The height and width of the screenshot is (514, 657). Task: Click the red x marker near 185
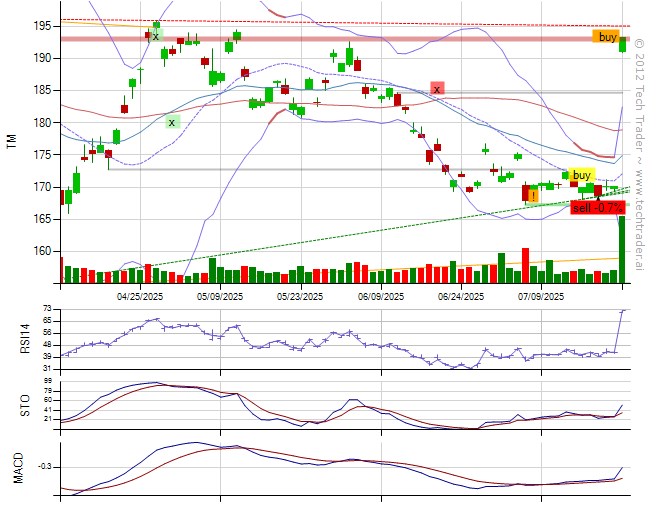[x=437, y=89]
